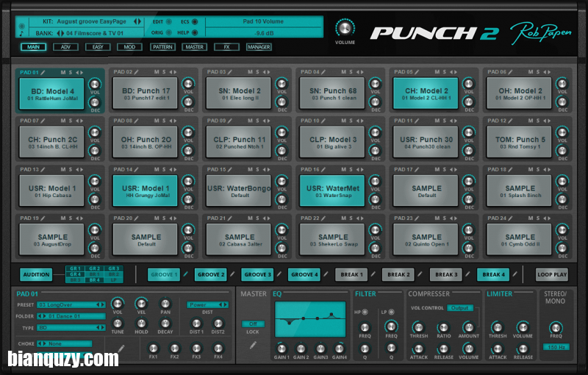Click the left-right arrows icon on PAD 12
Viewport: 588px width, 375px height.
[x=547, y=121]
